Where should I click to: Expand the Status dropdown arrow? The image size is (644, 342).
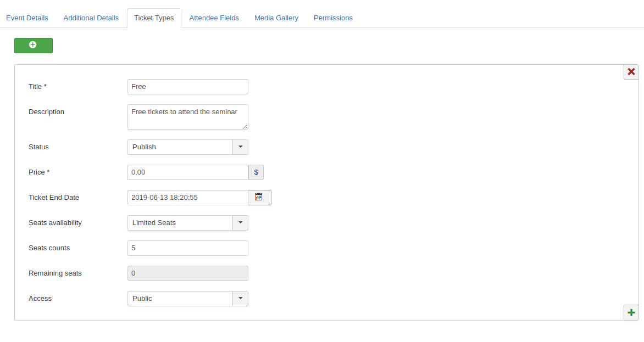(240, 147)
